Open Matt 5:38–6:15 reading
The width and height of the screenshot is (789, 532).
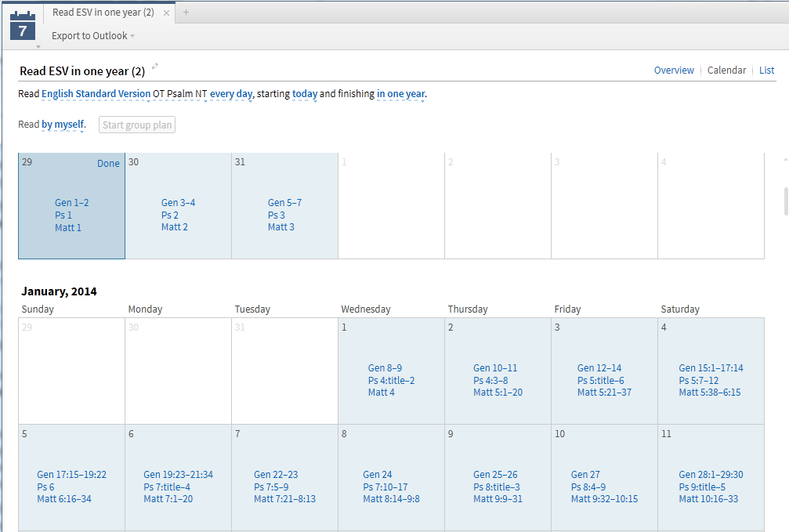pos(710,392)
